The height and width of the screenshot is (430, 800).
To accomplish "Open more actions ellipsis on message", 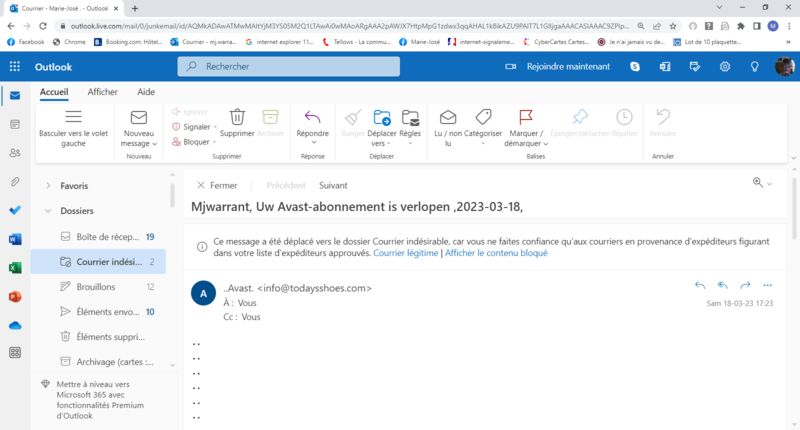I will pos(767,285).
